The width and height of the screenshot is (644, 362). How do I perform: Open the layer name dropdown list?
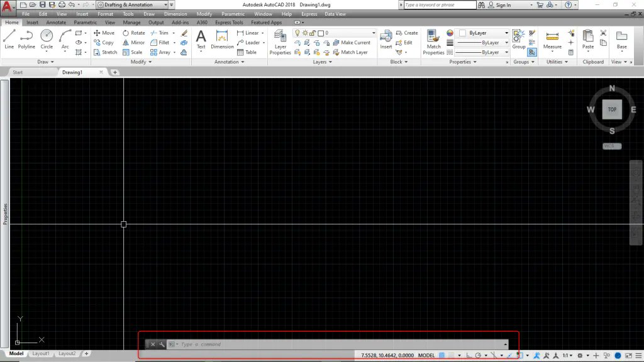(374, 33)
